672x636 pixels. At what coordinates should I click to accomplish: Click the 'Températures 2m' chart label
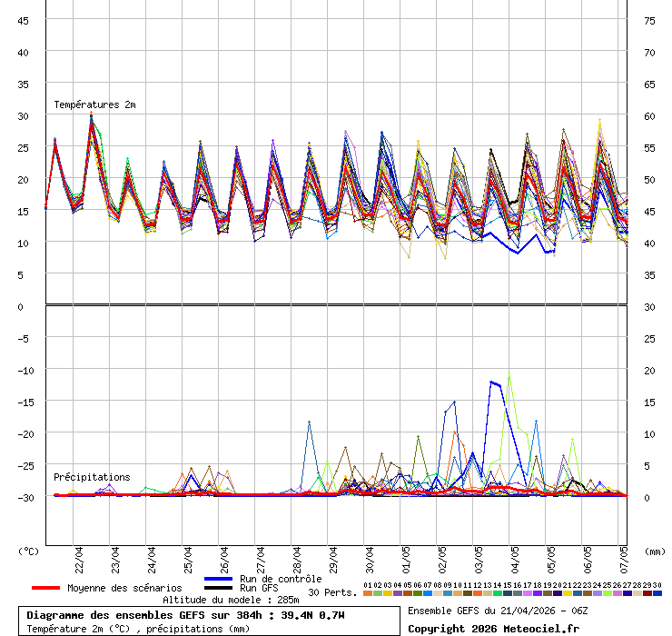pyautogui.click(x=94, y=105)
